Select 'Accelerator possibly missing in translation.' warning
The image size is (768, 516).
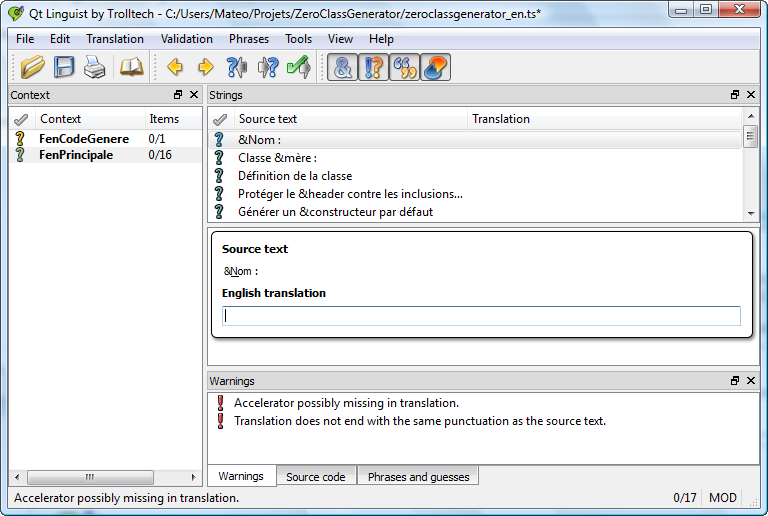[x=346, y=403]
